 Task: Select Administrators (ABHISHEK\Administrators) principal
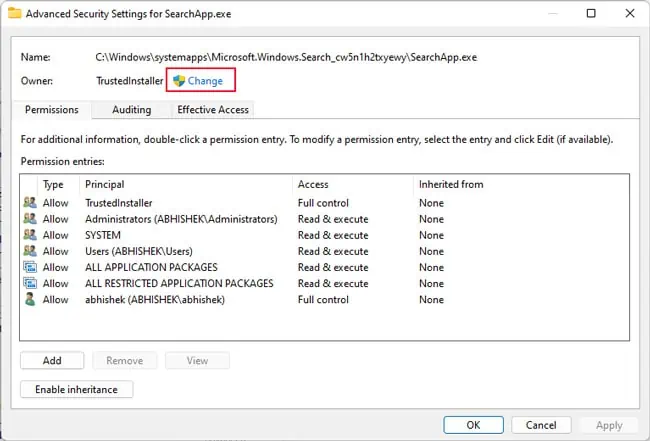tap(181, 219)
